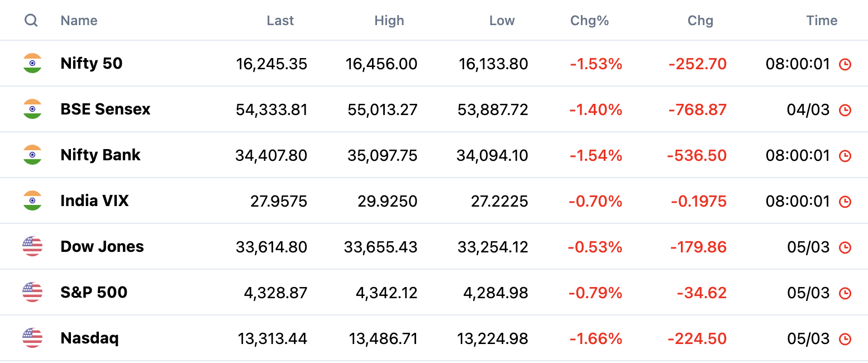Click the clock icon in Nasdaq row
Image resolution: width=868 pixels, height=363 pixels.
pyautogui.click(x=845, y=339)
